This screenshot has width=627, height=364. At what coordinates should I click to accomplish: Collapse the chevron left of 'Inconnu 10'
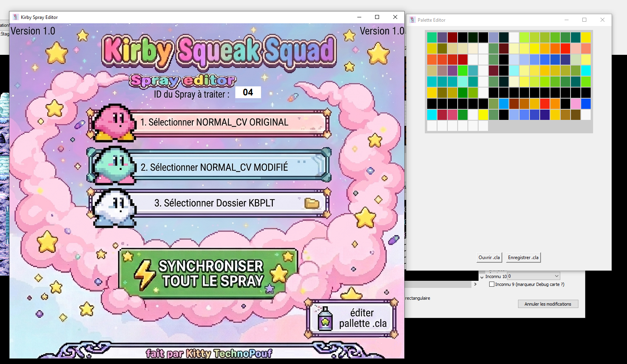(x=482, y=277)
